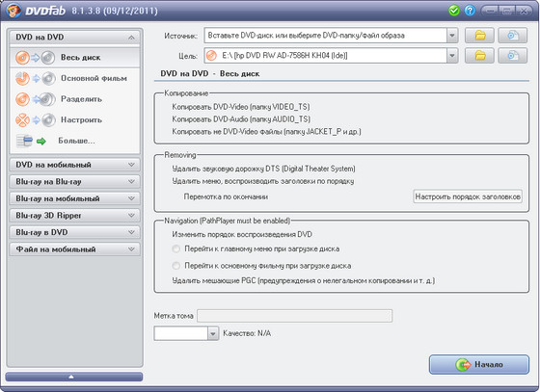This screenshot has height=392, width=540.
Task: Open the Источник source dropdown arrow
Action: [452, 36]
